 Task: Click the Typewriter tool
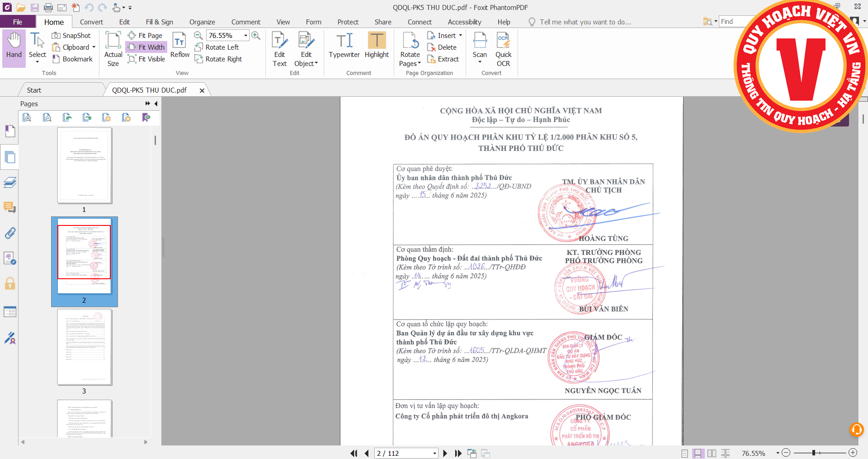coord(344,45)
